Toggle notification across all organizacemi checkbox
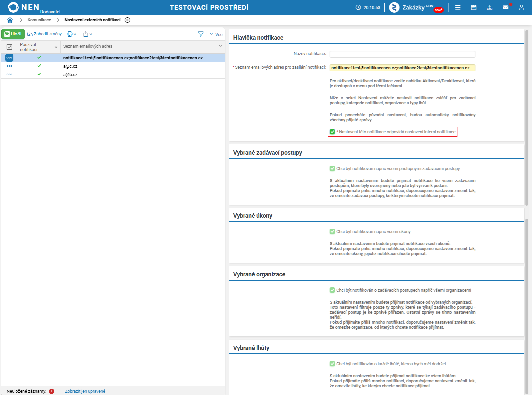Image resolution: width=532 pixels, height=395 pixels. click(x=332, y=290)
